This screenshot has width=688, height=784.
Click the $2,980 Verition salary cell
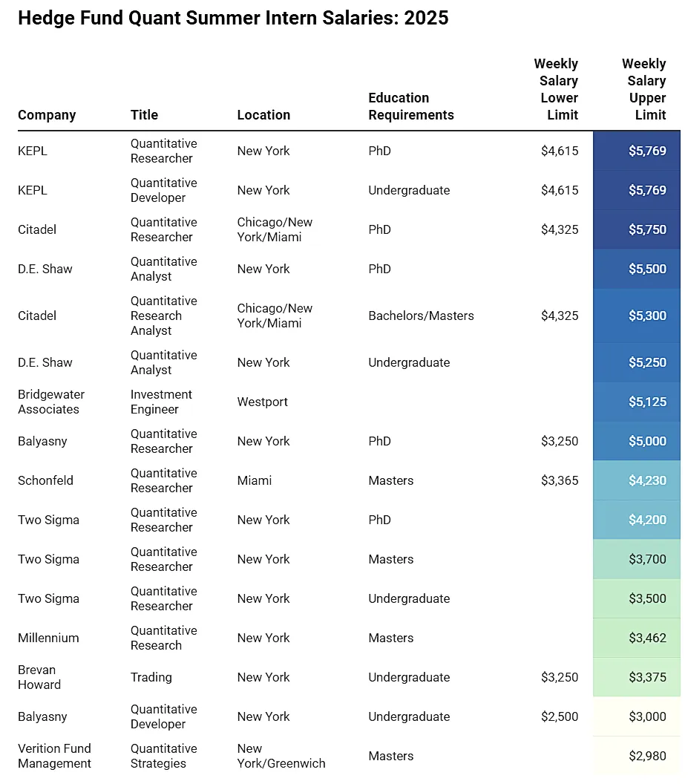(x=637, y=756)
